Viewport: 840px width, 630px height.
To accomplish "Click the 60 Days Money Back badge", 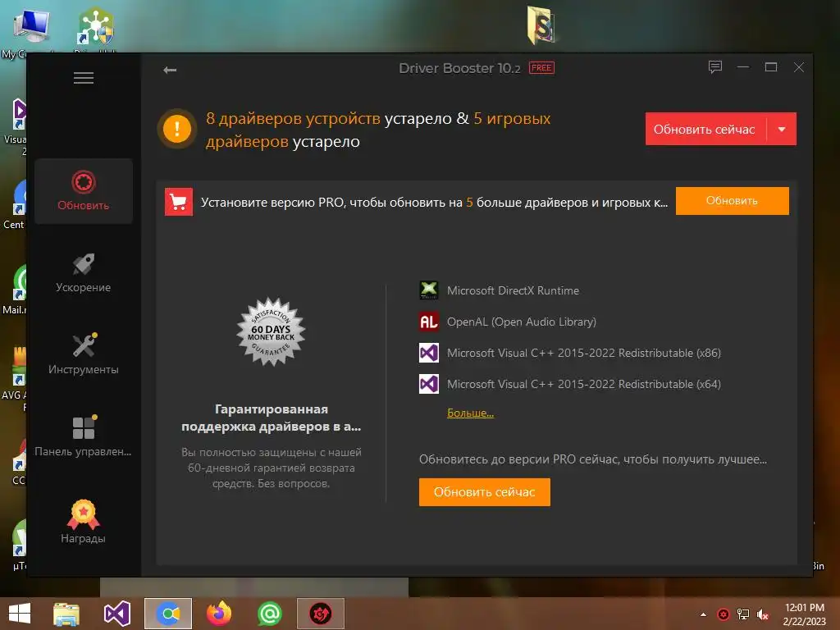I will pos(271,332).
